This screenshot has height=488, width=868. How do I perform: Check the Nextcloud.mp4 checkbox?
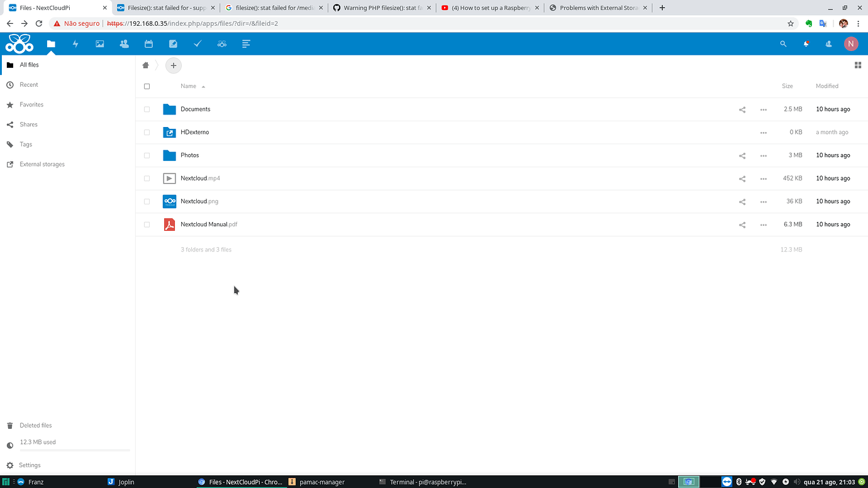click(147, 178)
